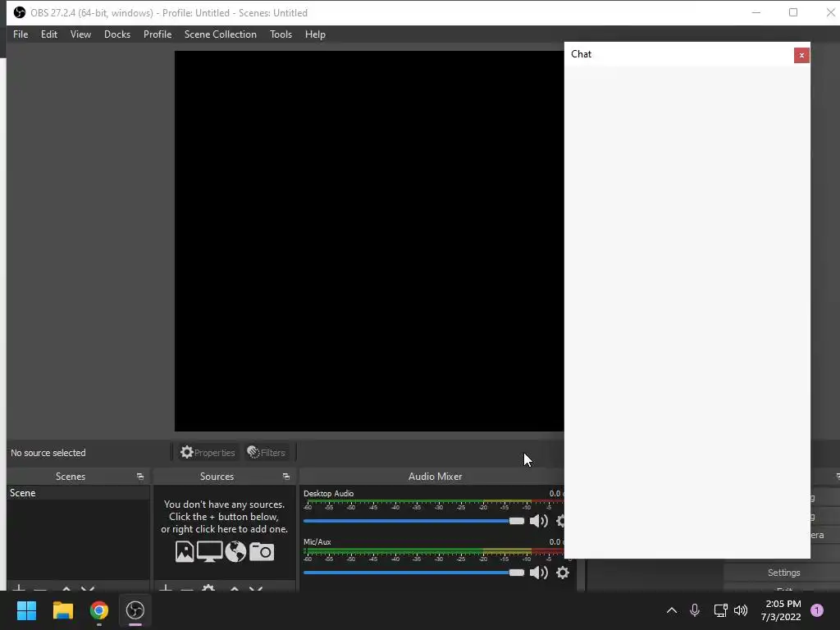
Task: Click the 'No source selected' label
Action: click(48, 453)
